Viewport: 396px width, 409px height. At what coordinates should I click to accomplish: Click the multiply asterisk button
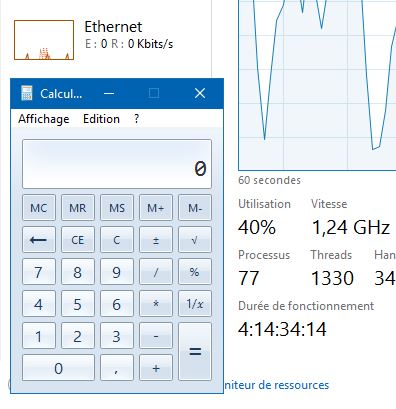156,304
